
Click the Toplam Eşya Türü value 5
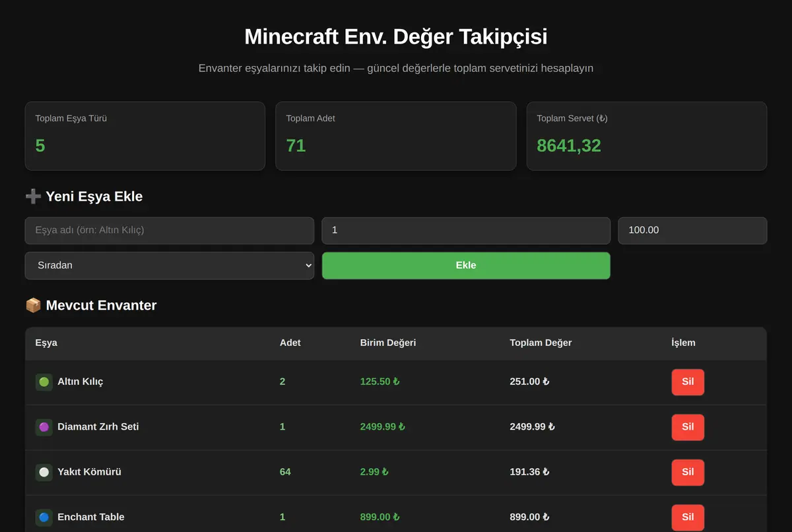click(40, 146)
